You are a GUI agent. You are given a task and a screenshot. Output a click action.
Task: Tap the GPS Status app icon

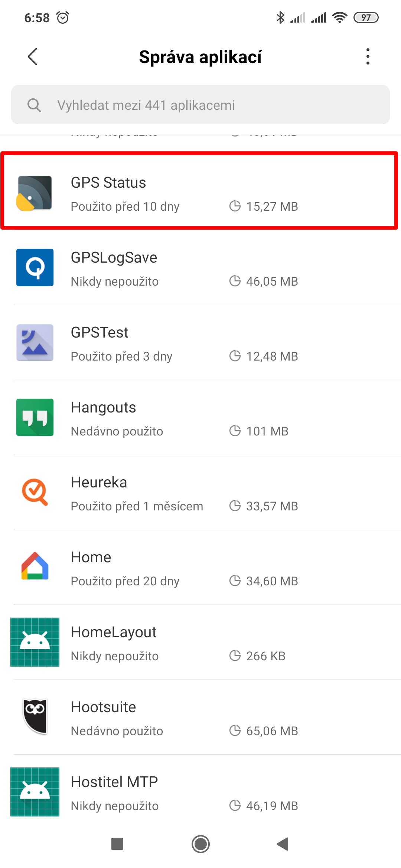[x=35, y=193]
